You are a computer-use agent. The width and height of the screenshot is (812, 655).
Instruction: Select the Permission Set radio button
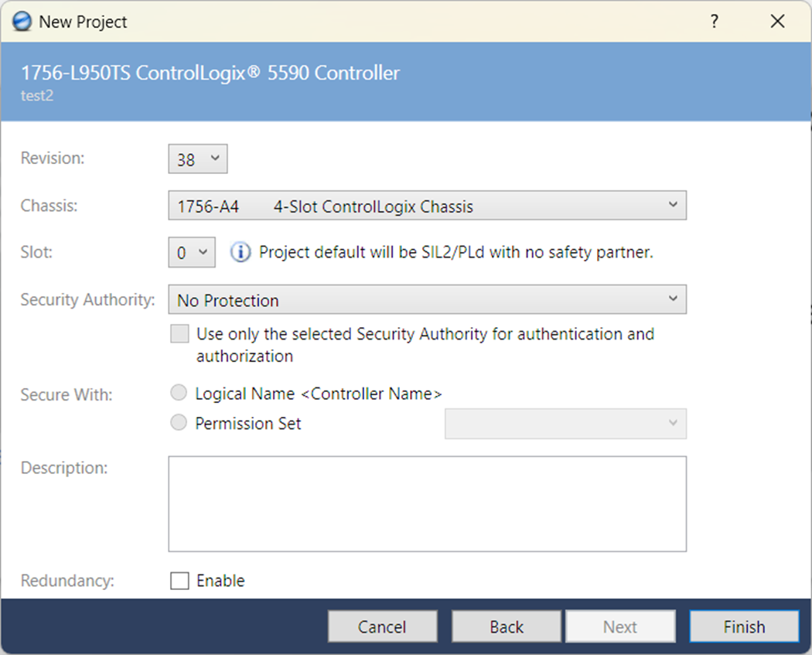pyautogui.click(x=179, y=423)
